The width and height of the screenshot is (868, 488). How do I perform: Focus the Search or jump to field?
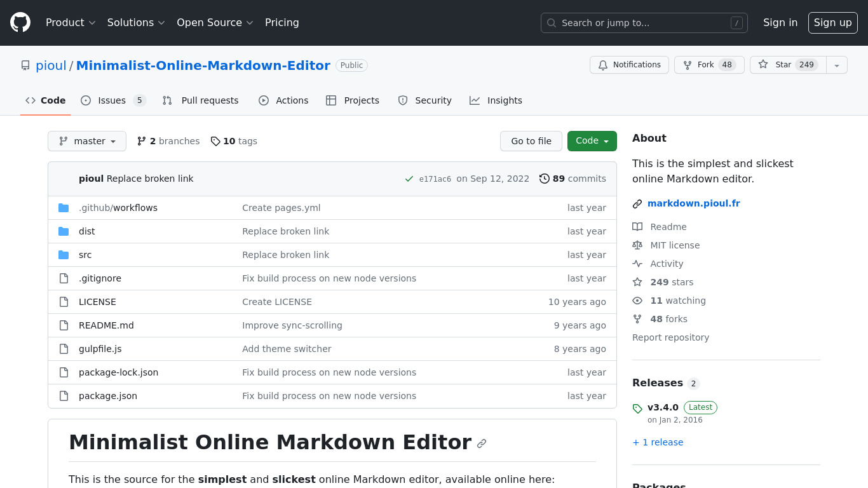coord(644,23)
